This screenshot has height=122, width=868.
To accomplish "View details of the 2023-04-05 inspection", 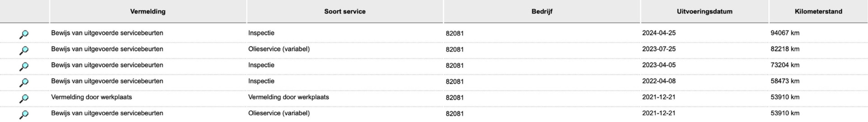I will [x=24, y=66].
